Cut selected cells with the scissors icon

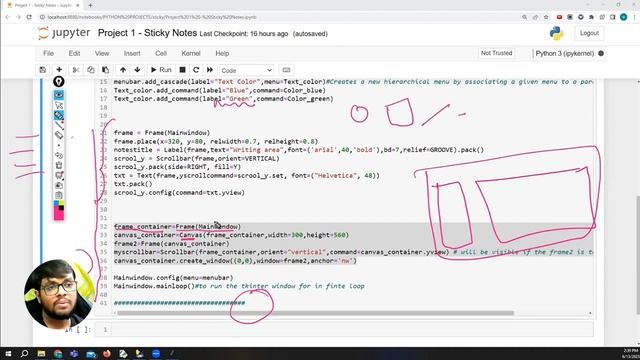(x=76, y=70)
